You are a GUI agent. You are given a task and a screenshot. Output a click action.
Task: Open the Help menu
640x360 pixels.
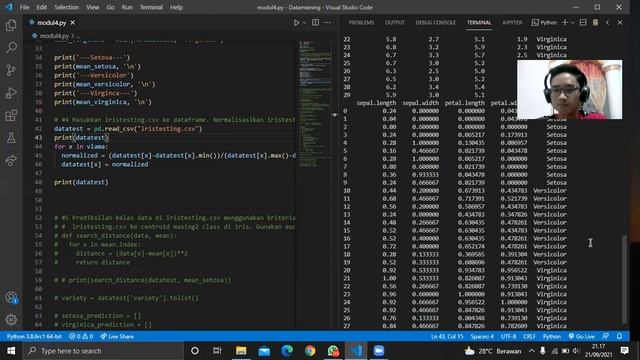(x=176, y=7)
